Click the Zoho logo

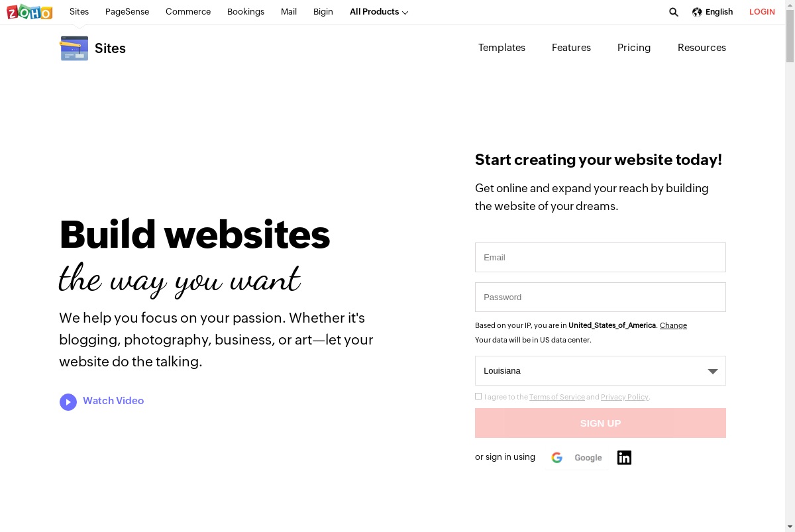(29, 12)
